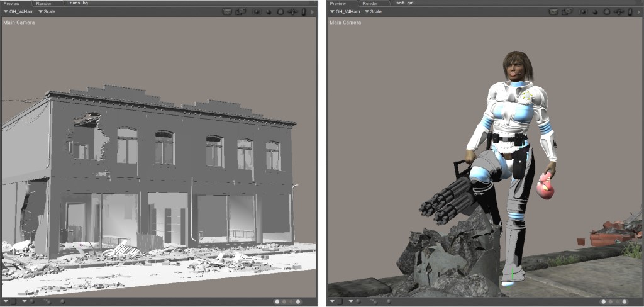This screenshot has width=644, height=307.
Task: Click the first sphere icon in scifi_girl bottom bar
Action: (x=358, y=301)
